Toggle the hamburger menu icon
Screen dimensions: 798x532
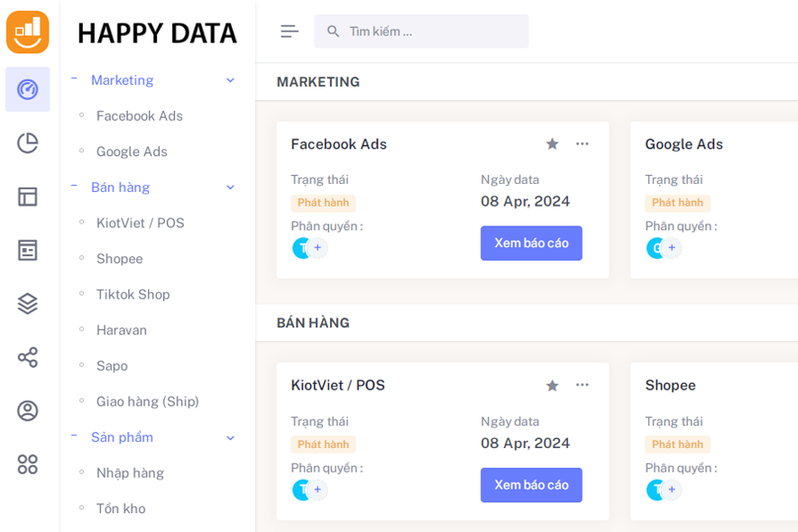[289, 32]
